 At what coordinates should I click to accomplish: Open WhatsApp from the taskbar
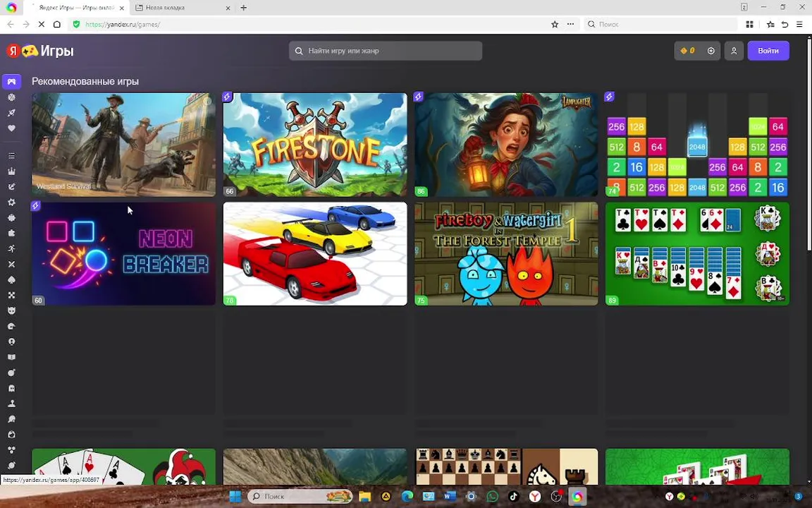[x=492, y=496]
